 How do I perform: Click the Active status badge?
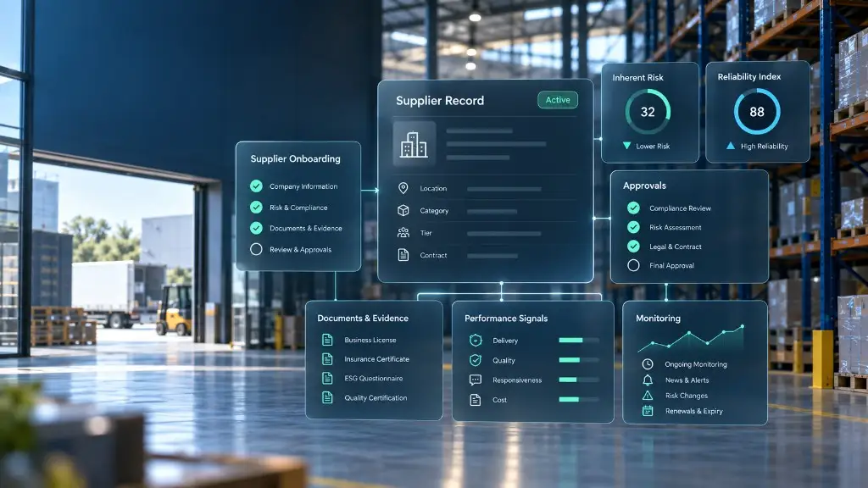click(558, 100)
